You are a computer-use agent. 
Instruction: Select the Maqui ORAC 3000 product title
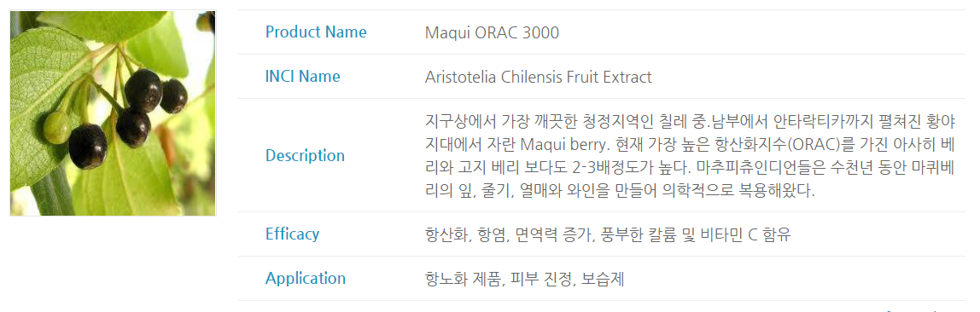click(492, 32)
